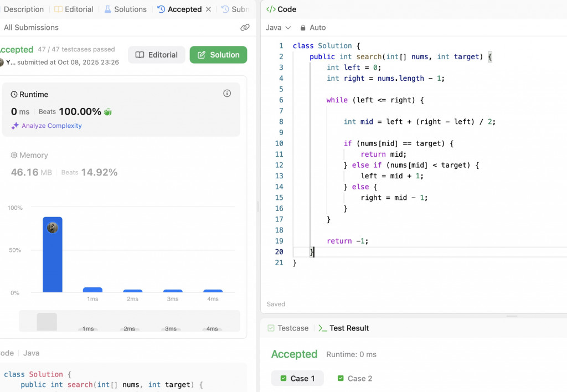The width and height of the screenshot is (567, 392).
Task: Select the chart range slider handle
Action: click(47, 322)
